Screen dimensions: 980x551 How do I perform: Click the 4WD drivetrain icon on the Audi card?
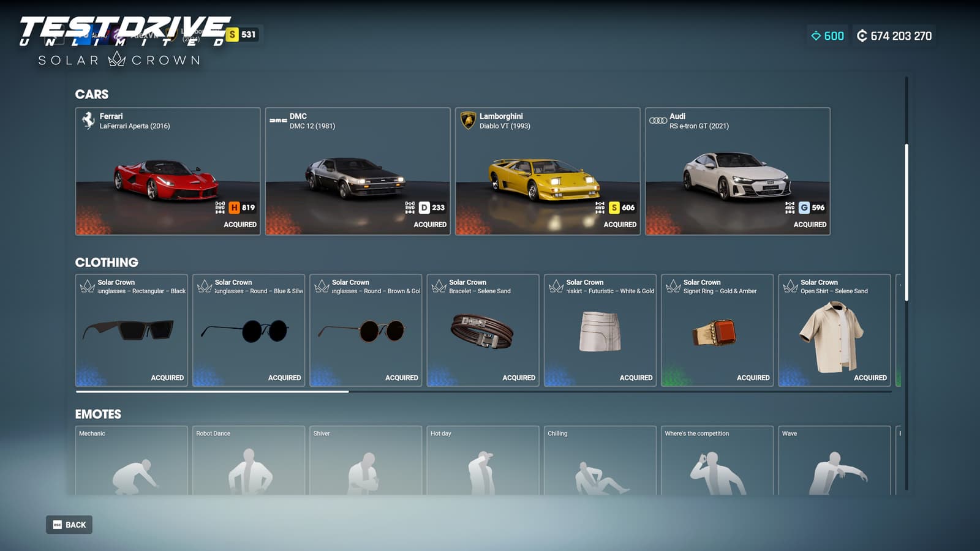[790, 208]
